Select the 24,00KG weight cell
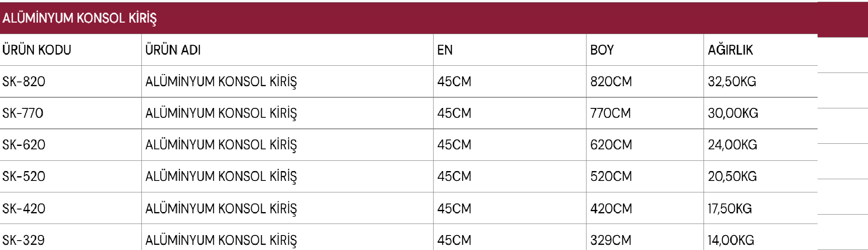This screenshot has width=868, height=250. point(732,145)
